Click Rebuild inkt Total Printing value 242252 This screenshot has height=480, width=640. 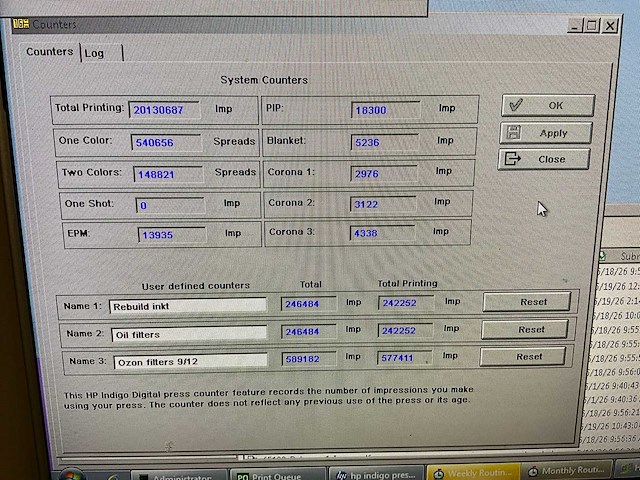click(x=406, y=303)
